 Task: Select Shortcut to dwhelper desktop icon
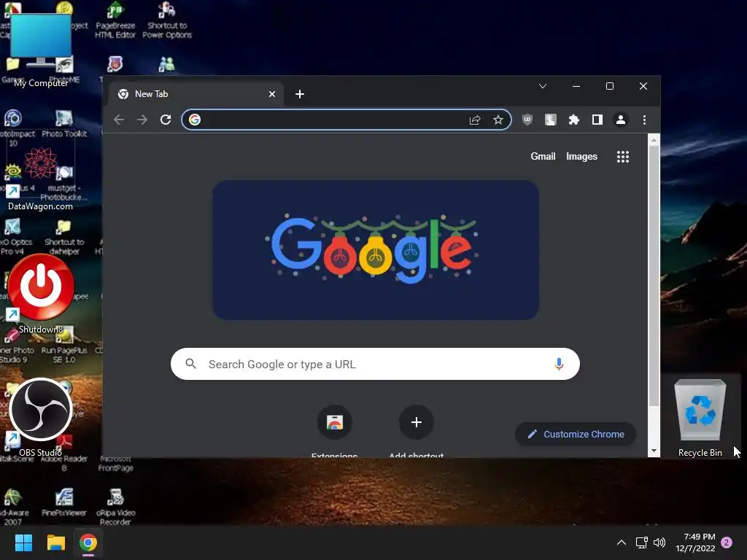pos(64,237)
